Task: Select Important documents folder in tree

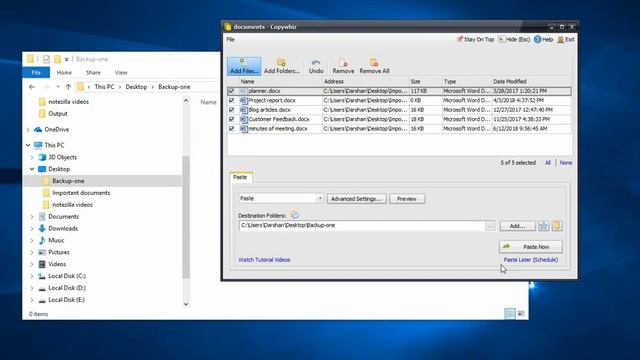Action: [x=81, y=193]
